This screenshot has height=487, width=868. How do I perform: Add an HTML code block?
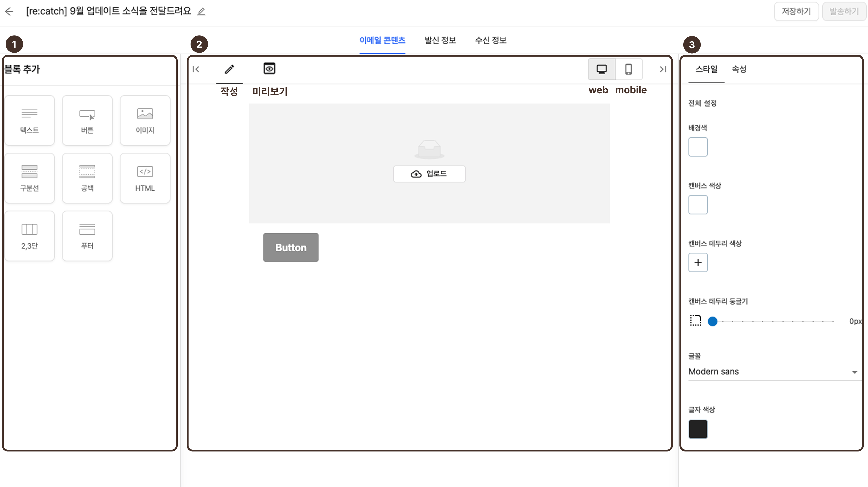click(145, 178)
